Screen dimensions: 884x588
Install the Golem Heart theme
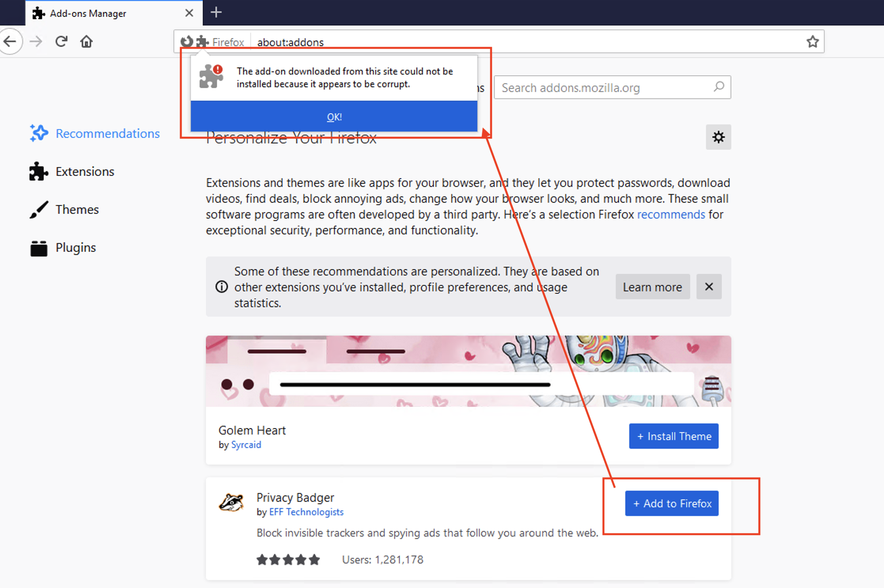click(674, 436)
